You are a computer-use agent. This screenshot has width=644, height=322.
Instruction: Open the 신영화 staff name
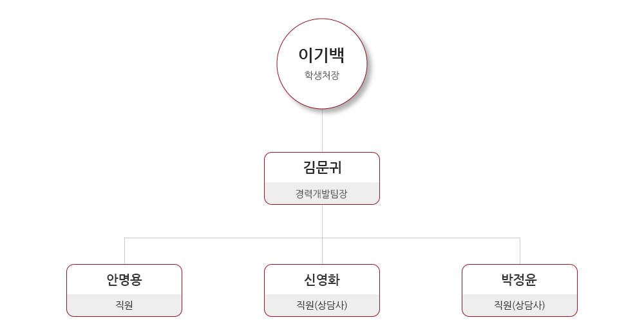pyautogui.click(x=322, y=279)
